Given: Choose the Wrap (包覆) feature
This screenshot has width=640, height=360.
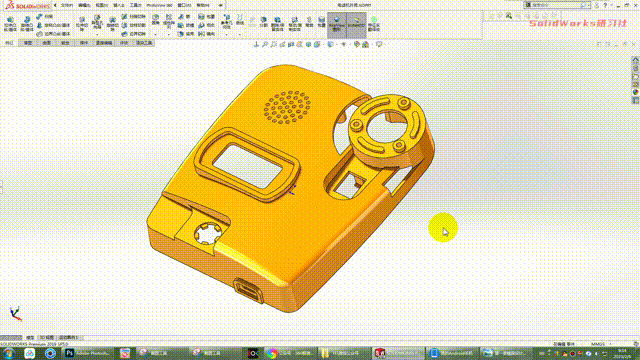Looking at the screenshot, I should click(206, 16).
